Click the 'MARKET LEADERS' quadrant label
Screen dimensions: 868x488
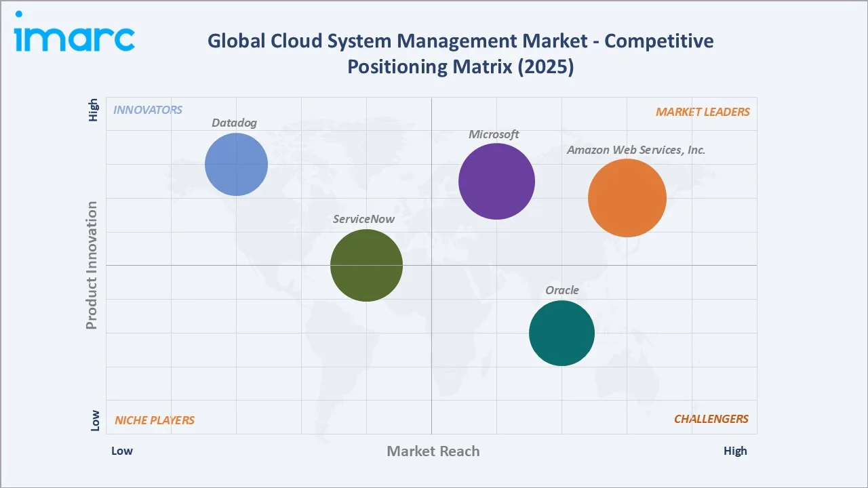703,112
